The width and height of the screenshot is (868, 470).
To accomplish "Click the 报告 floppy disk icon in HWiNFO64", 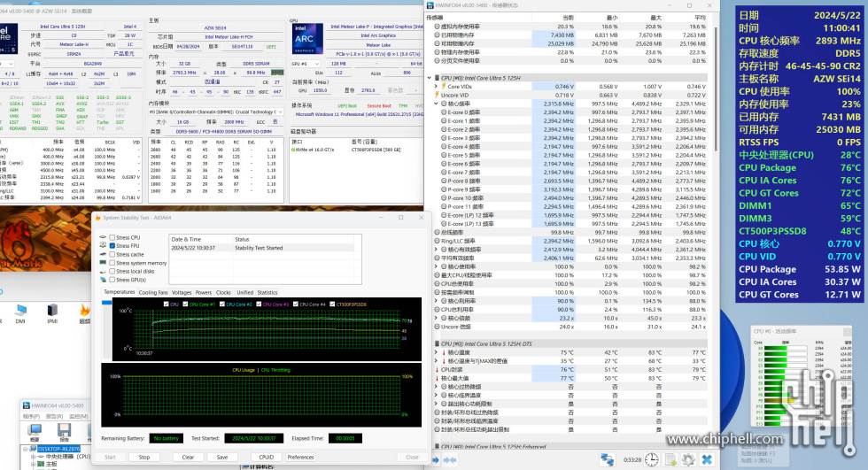I will pos(64,429).
